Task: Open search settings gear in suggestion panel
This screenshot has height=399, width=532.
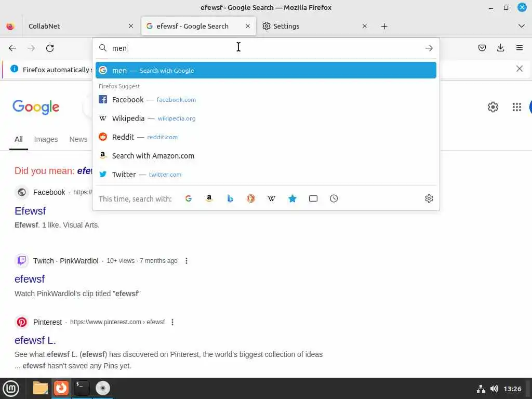Action: point(429,198)
